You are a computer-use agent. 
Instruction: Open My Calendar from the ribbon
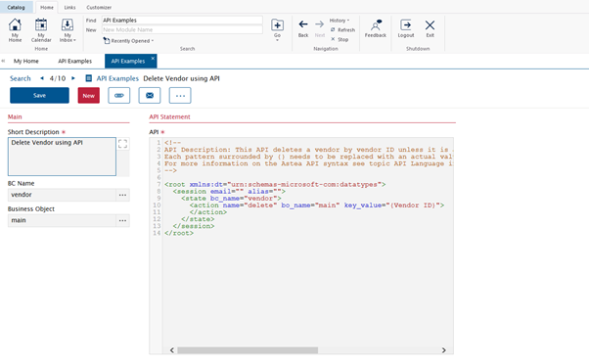[41, 29]
